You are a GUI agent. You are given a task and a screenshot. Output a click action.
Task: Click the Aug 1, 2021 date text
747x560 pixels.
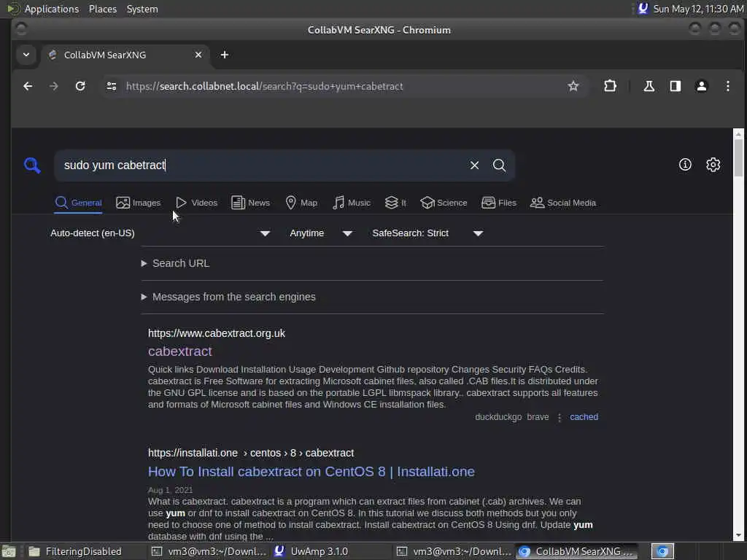tap(170, 490)
